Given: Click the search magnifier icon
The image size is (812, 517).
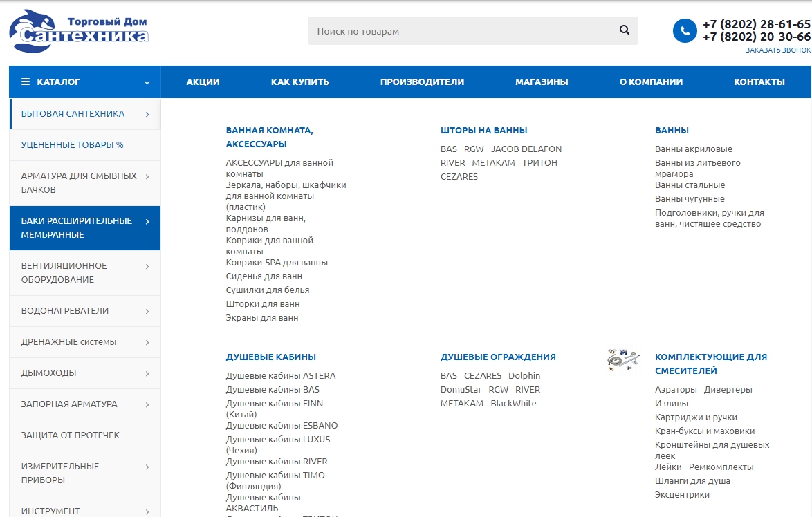Looking at the screenshot, I should (625, 30).
